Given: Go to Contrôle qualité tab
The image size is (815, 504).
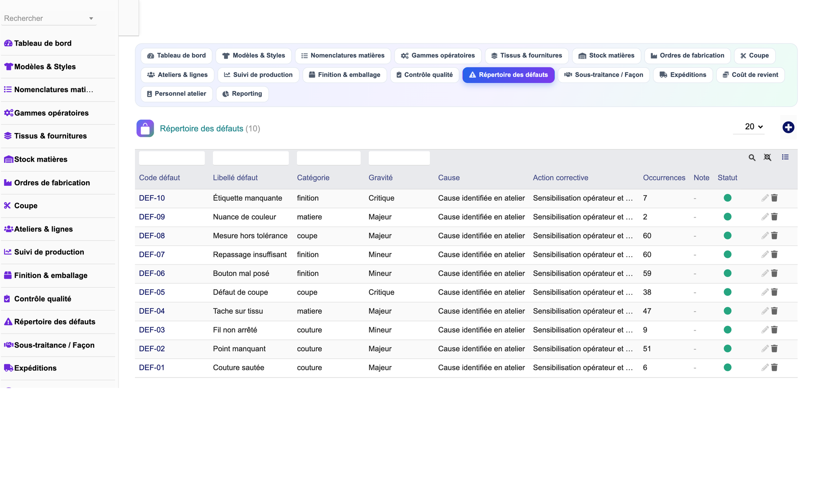Looking at the screenshot, I should click(x=425, y=75).
